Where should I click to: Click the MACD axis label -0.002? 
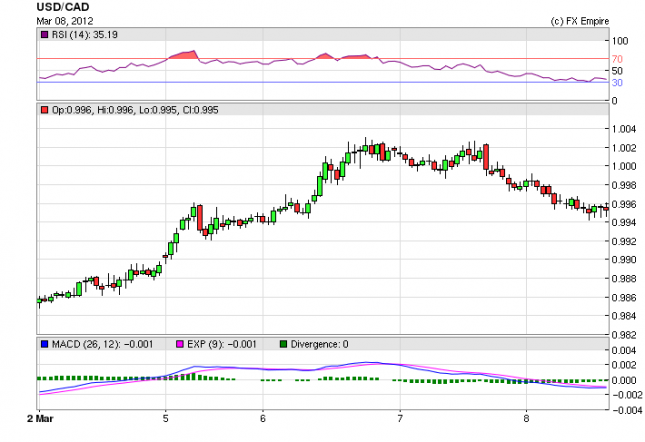click(627, 395)
